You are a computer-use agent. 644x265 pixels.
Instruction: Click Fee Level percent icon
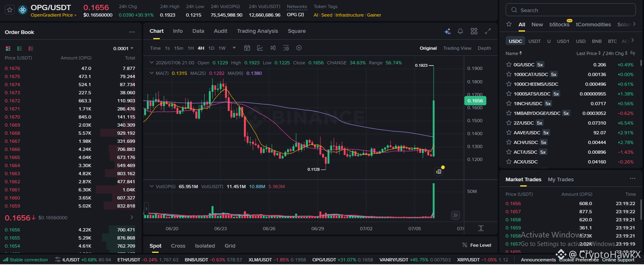pos(465,245)
